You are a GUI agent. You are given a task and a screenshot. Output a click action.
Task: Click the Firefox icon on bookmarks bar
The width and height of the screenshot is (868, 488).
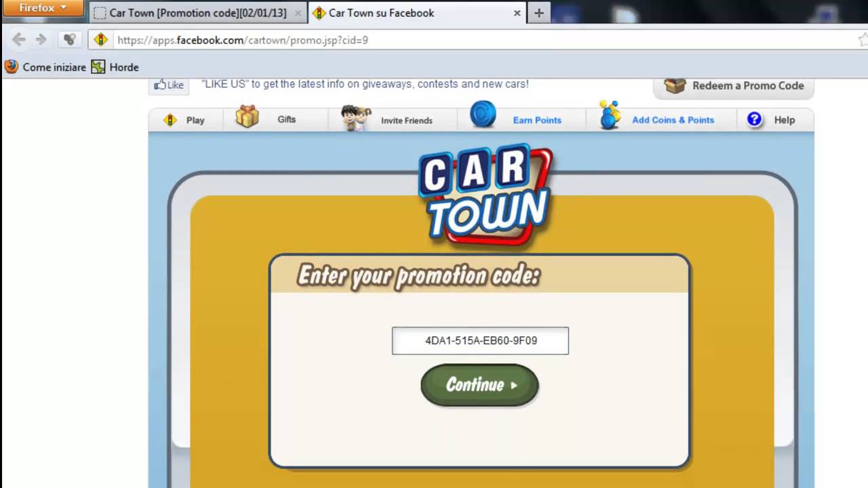pos(12,67)
